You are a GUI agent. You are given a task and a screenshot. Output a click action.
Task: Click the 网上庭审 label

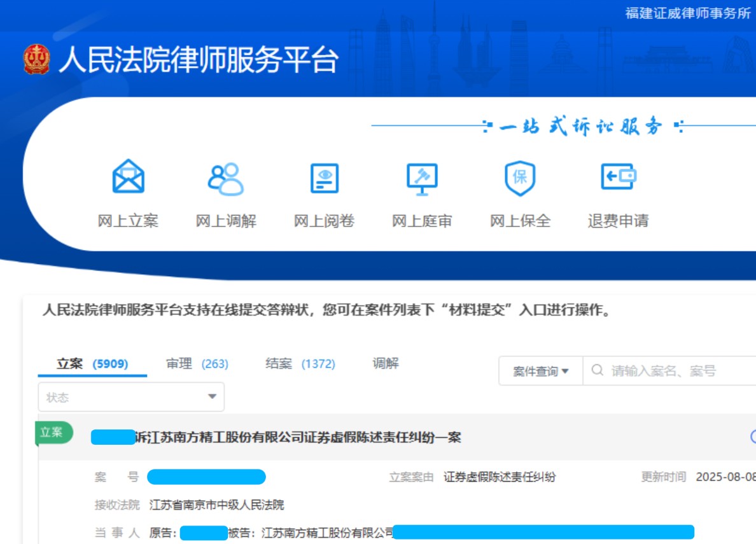(x=422, y=221)
